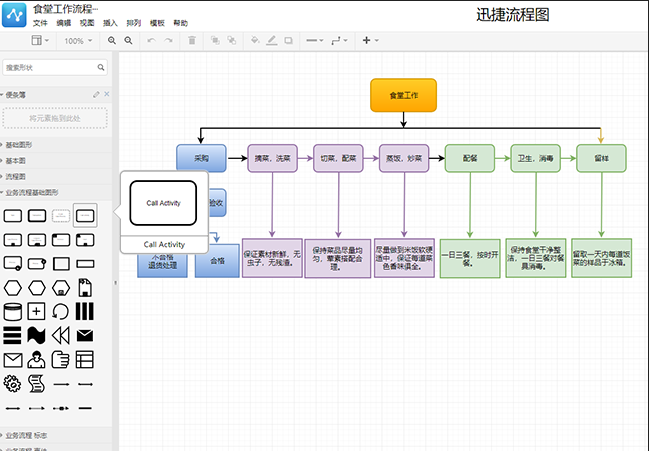Click the zoom in magnifier icon
The width and height of the screenshot is (649, 451).
pyautogui.click(x=112, y=41)
